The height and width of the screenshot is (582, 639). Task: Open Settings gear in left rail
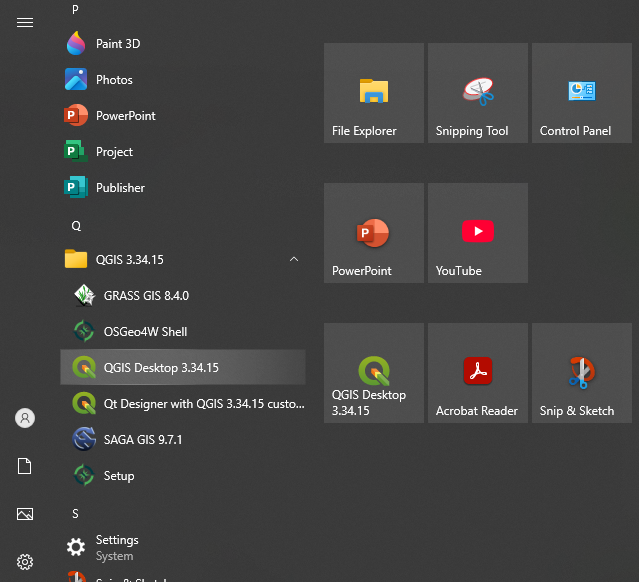tap(25, 562)
